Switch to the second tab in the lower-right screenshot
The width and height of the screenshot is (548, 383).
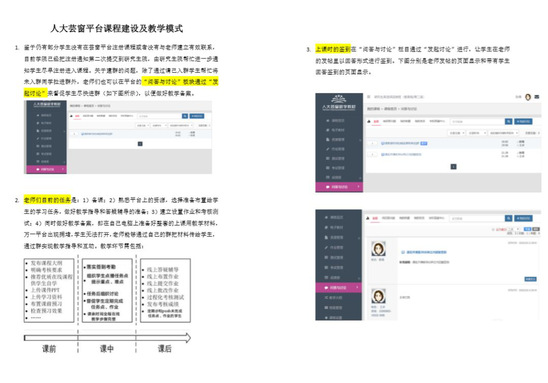click(x=388, y=218)
